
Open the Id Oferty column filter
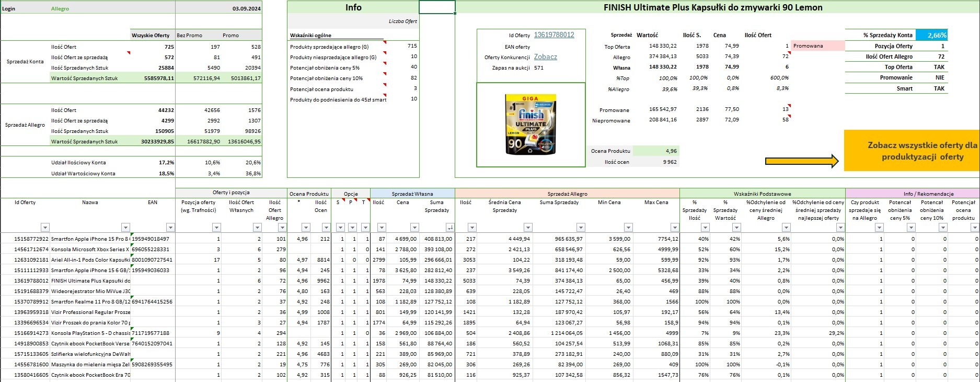(x=45, y=227)
